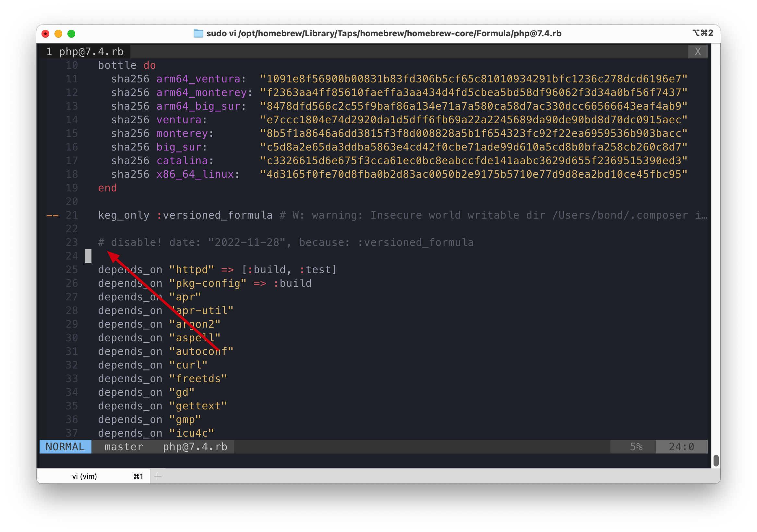Click '"gd"' dependency on line 34

click(x=182, y=392)
